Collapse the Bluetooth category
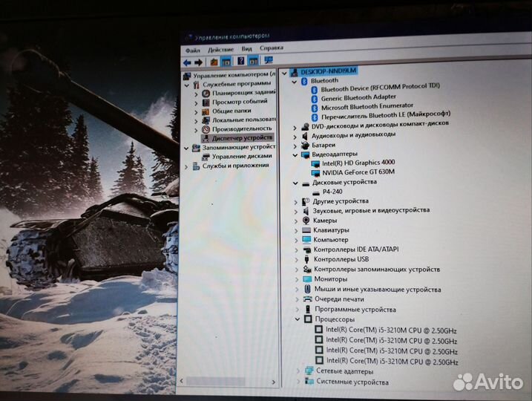 295,81
